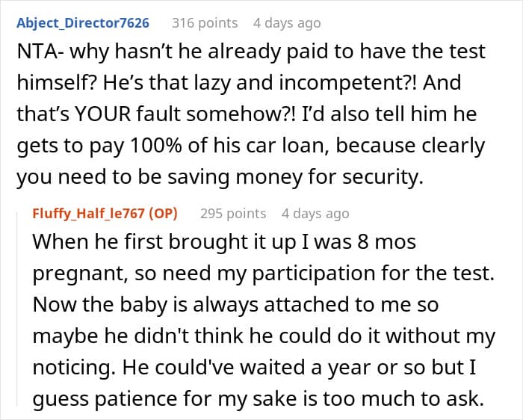
Task: Click the 316 points score
Action: click(205, 22)
